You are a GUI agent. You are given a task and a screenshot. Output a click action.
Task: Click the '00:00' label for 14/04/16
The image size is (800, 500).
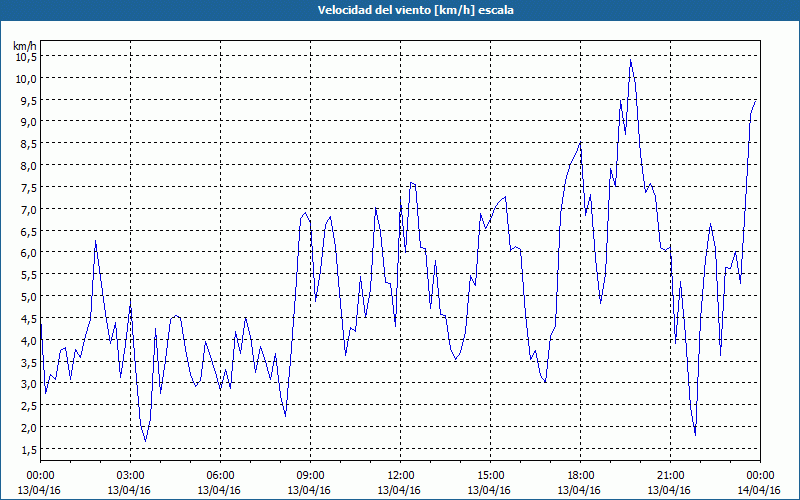click(760, 476)
